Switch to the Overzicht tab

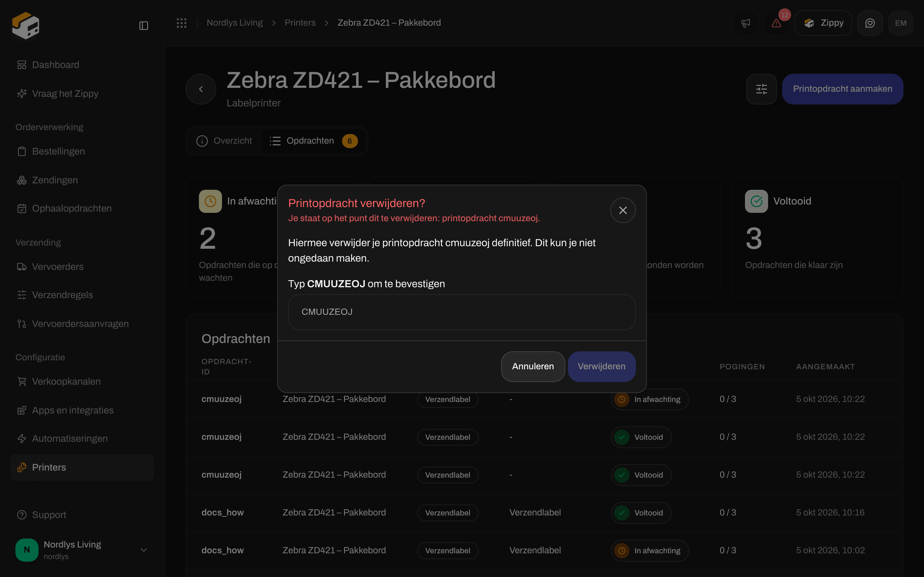[x=224, y=141]
